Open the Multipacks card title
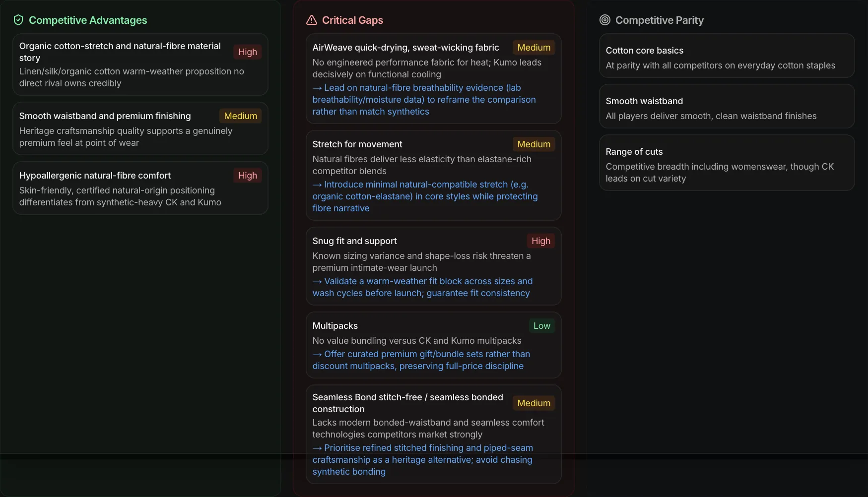The image size is (868, 497). pyautogui.click(x=335, y=326)
